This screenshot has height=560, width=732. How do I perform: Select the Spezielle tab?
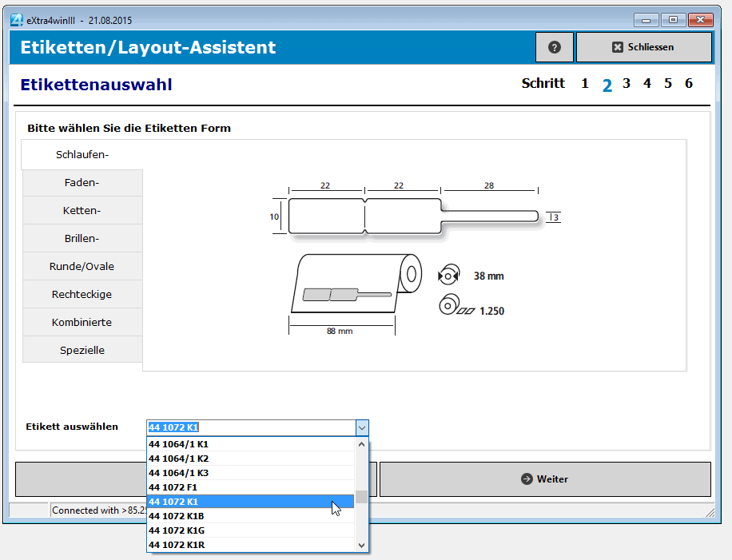[82, 351]
